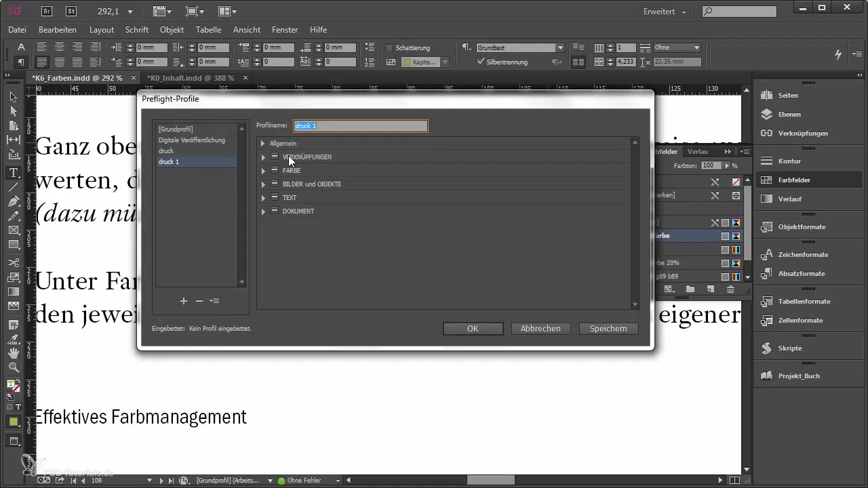The height and width of the screenshot is (488, 868).
Task: Click the Profilname input field
Action: point(360,126)
